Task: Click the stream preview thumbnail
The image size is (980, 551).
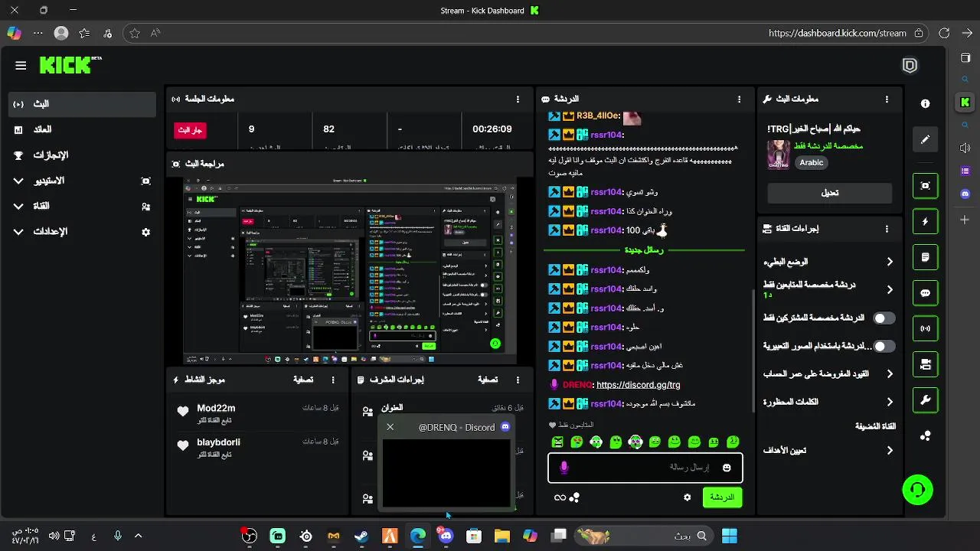Action: (350, 270)
